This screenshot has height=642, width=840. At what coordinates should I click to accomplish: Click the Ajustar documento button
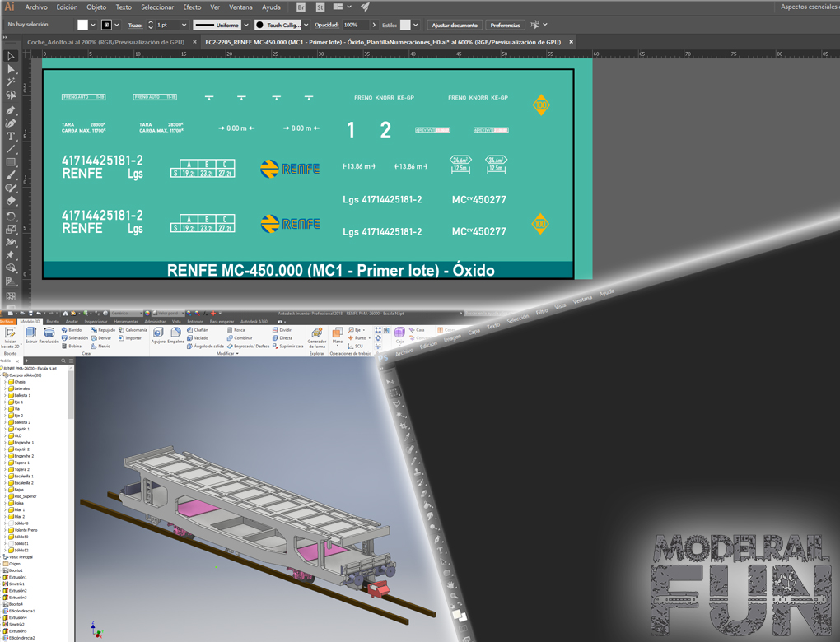455,25
